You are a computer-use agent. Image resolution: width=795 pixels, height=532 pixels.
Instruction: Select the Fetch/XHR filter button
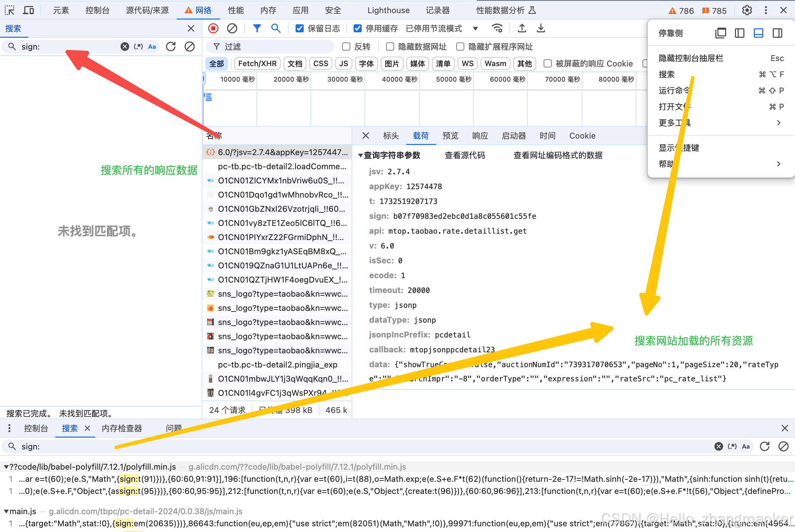tap(257, 63)
